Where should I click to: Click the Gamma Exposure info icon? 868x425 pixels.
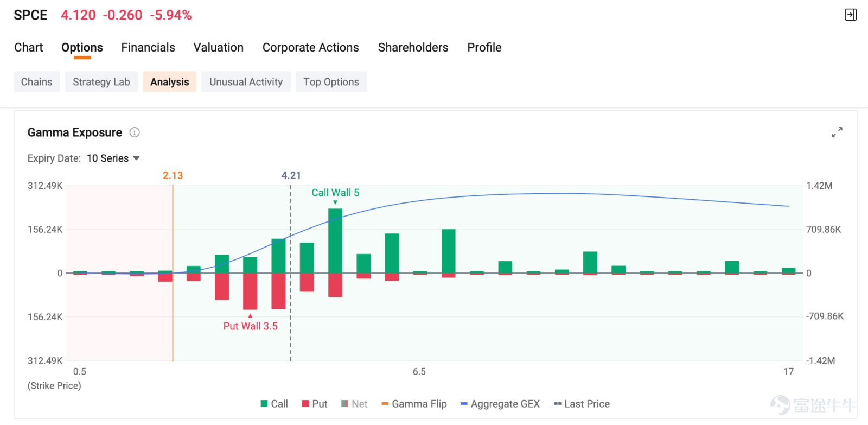pyautogui.click(x=135, y=132)
